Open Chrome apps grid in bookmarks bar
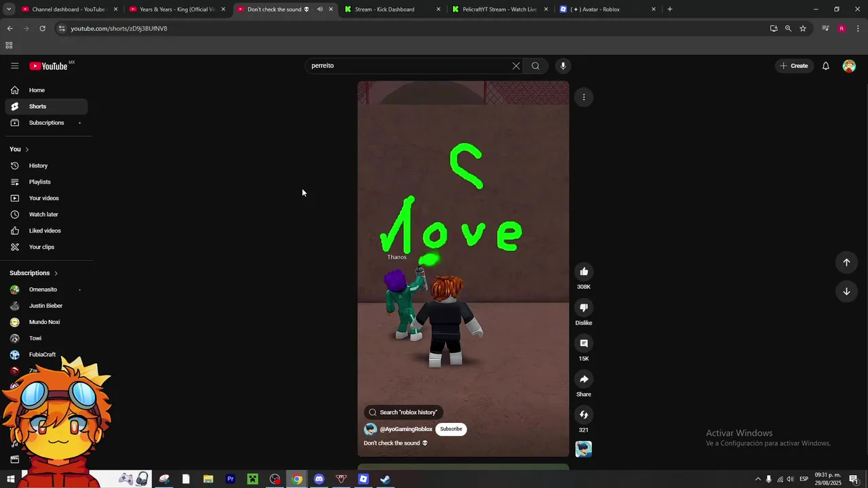This screenshot has height=488, width=868. (9, 45)
